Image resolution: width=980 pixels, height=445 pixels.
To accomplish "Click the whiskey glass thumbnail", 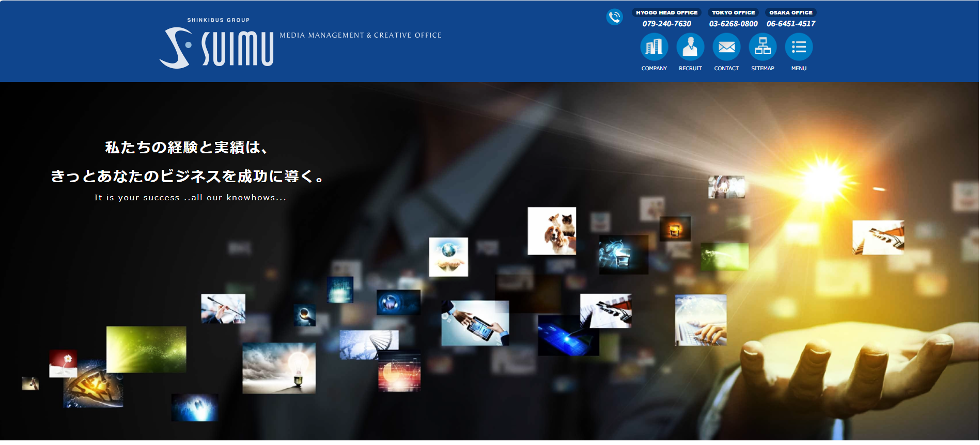I will [x=675, y=229].
